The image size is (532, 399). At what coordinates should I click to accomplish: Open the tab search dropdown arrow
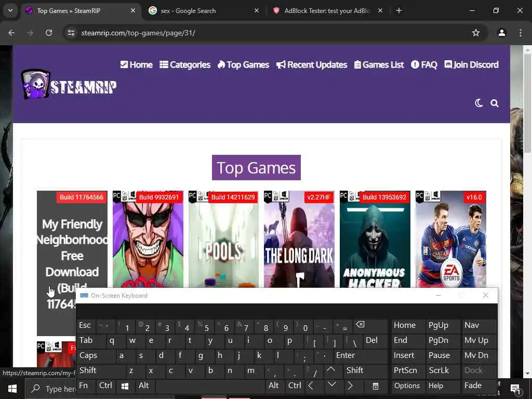pyautogui.click(x=10, y=10)
